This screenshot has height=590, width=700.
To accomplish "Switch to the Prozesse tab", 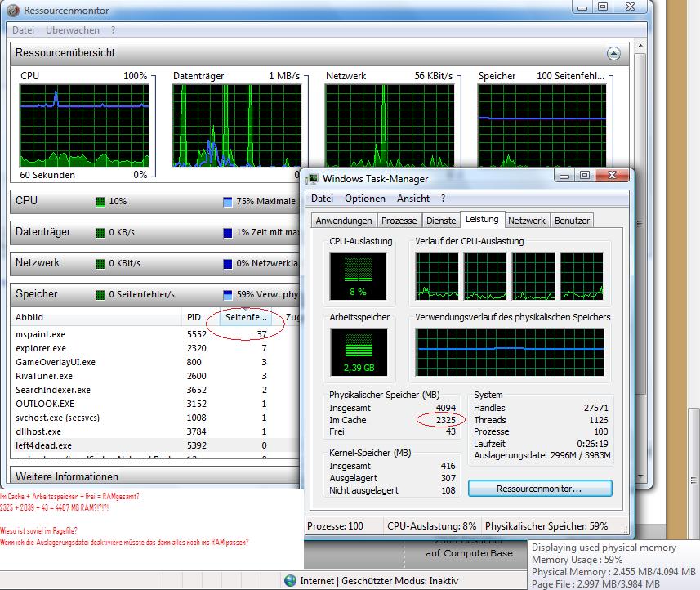I will pos(399,221).
